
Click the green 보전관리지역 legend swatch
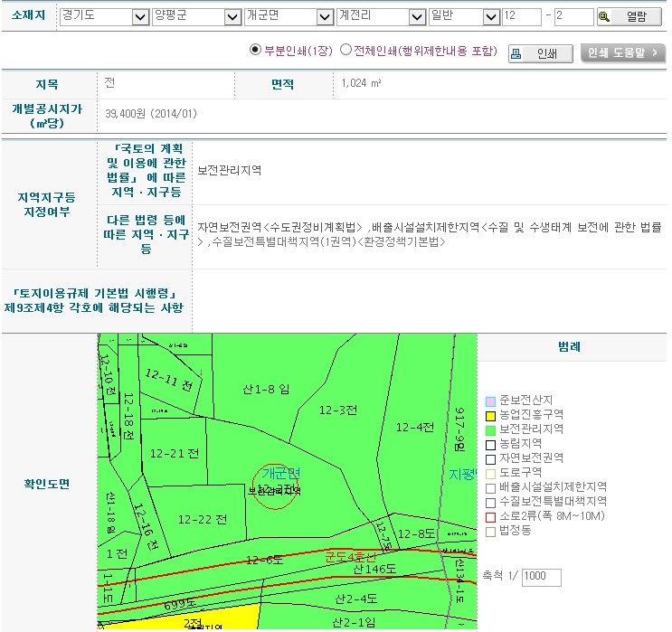pyautogui.click(x=490, y=429)
